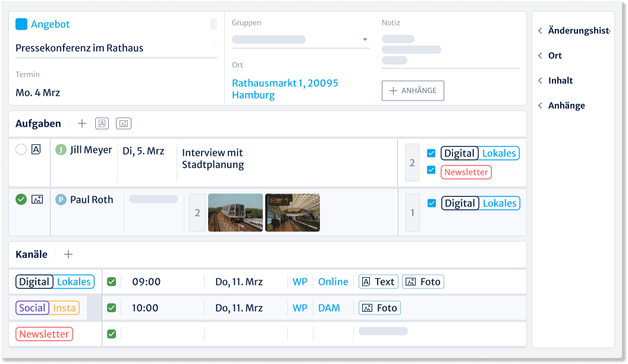The height and width of the screenshot is (364, 628).
Task: Click the photo icon beside Paul Roth's task
Action: 36,199
